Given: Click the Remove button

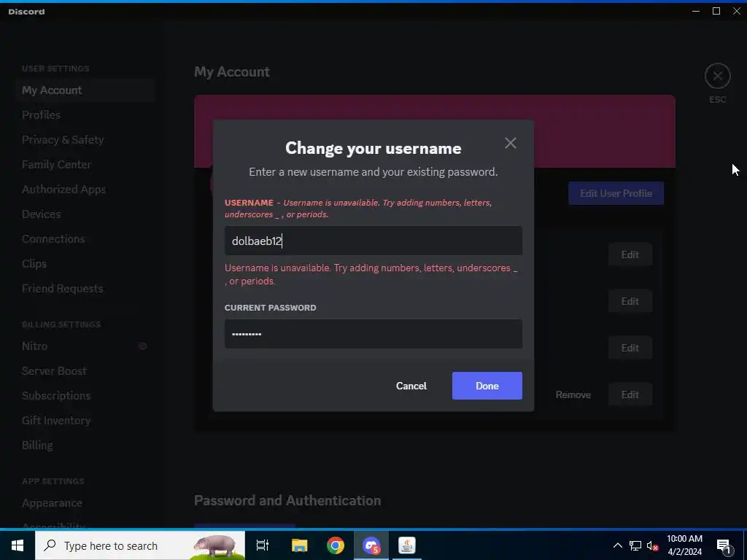Looking at the screenshot, I should [x=573, y=394].
